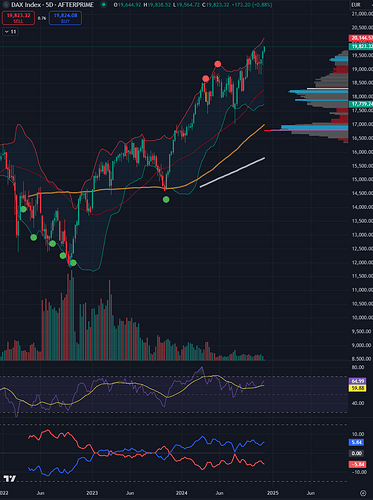The height and width of the screenshot is (500, 373).
Task: Click the 0.76 spread value between Sell and Buy
Action: (42, 18)
